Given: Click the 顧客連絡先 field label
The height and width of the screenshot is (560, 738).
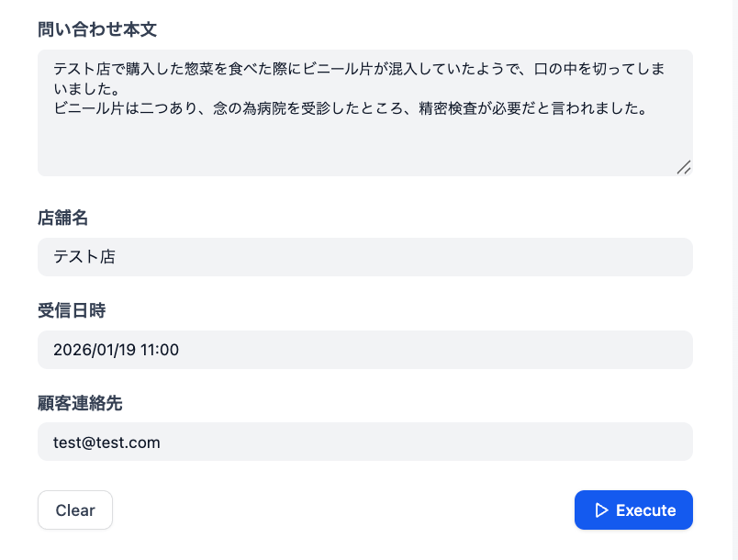Looking at the screenshot, I should pos(80,403).
